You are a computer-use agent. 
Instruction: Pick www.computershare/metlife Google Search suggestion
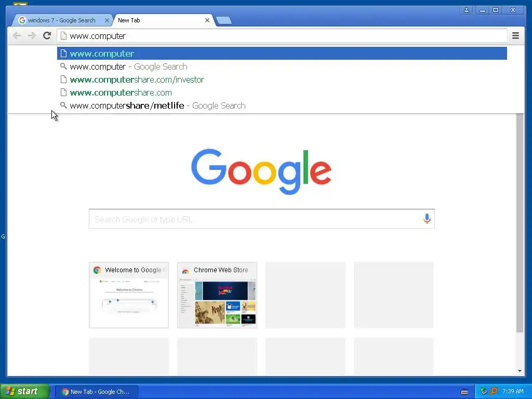[x=282, y=105]
